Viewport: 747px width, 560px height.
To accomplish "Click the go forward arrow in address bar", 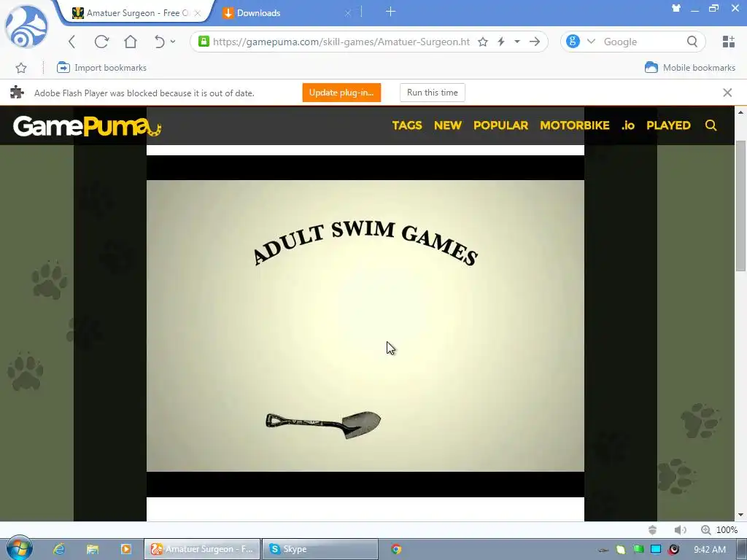I will (x=535, y=42).
